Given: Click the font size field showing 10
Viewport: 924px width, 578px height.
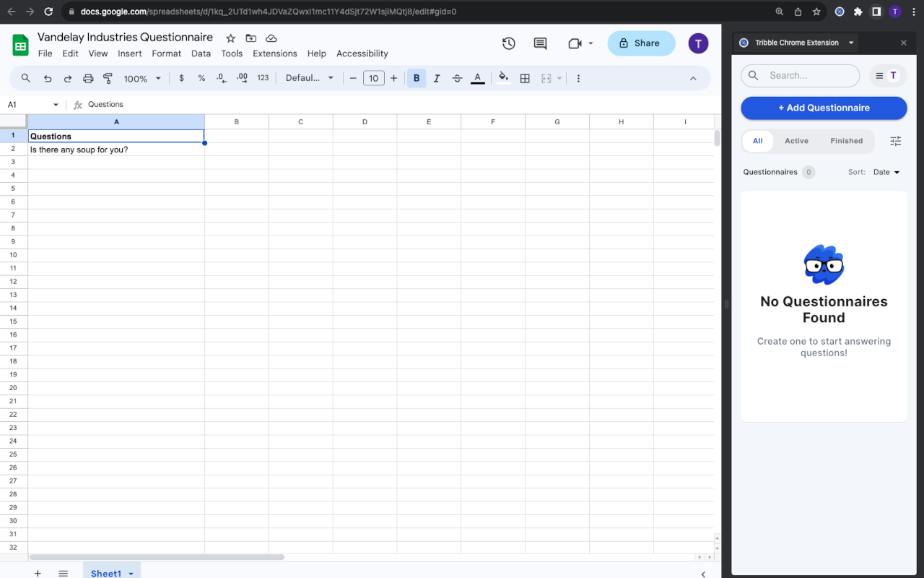Looking at the screenshot, I should point(373,78).
